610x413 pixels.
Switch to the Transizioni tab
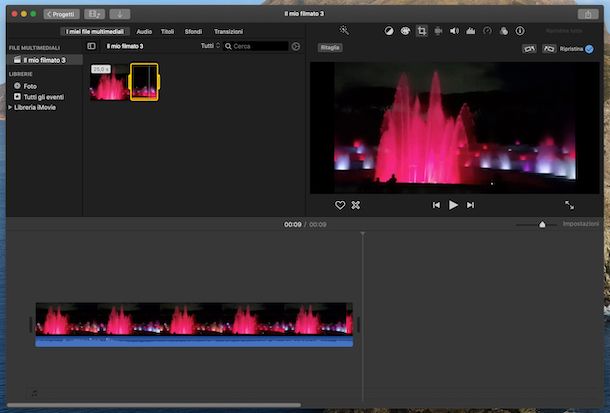pyautogui.click(x=228, y=32)
